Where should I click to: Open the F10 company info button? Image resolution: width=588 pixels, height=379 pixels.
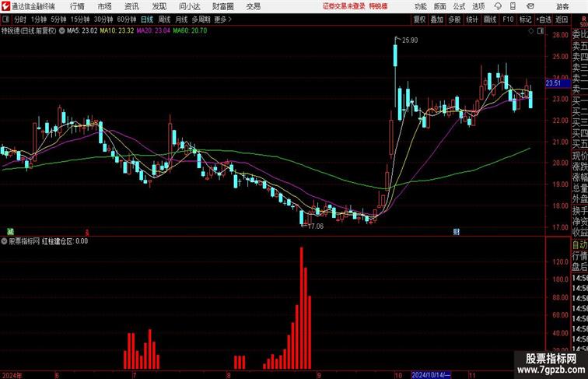[x=508, y=19]
